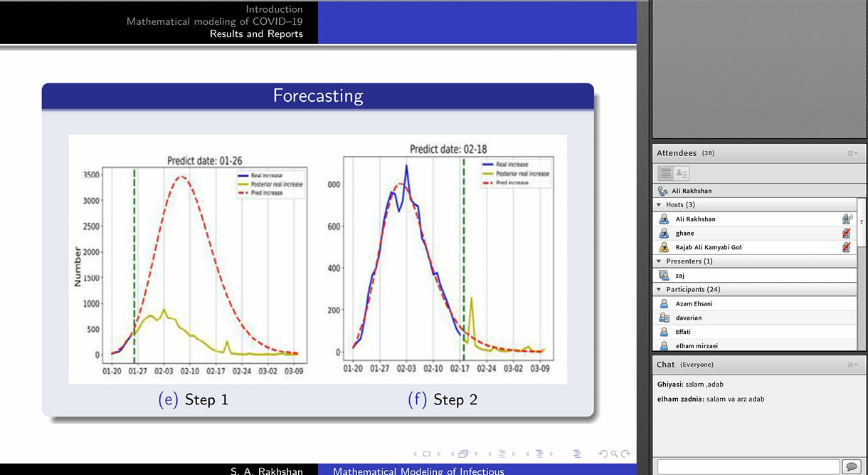Image resolution: width=868 pixels, height=475 pixels.
Task: Click the Beamer go-forward curved arrow
Action: [x=626, y=454]
